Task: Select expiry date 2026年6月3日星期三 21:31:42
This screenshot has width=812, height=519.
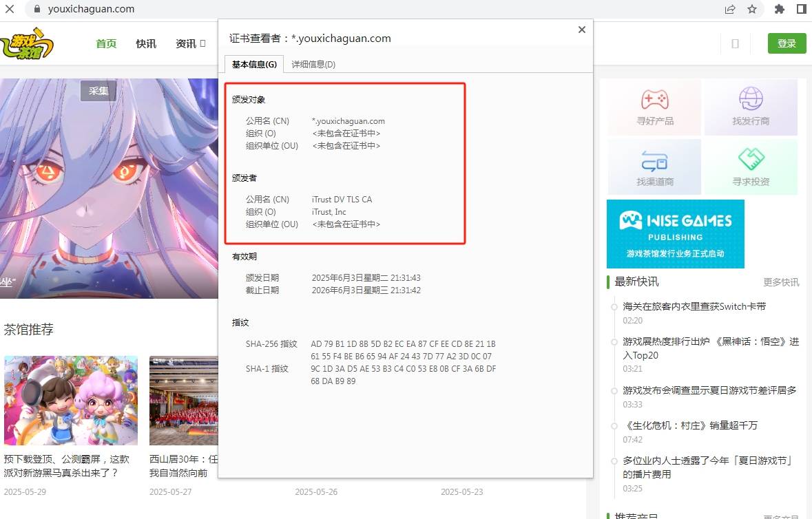Action: pos(366,290)
